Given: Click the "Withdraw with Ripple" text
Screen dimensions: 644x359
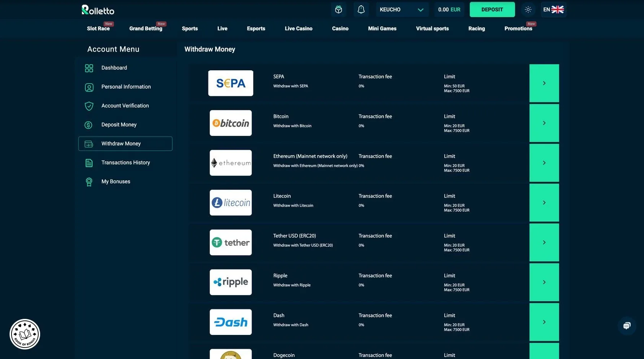Looking at the screenshot, I should [x=292, y=285].
